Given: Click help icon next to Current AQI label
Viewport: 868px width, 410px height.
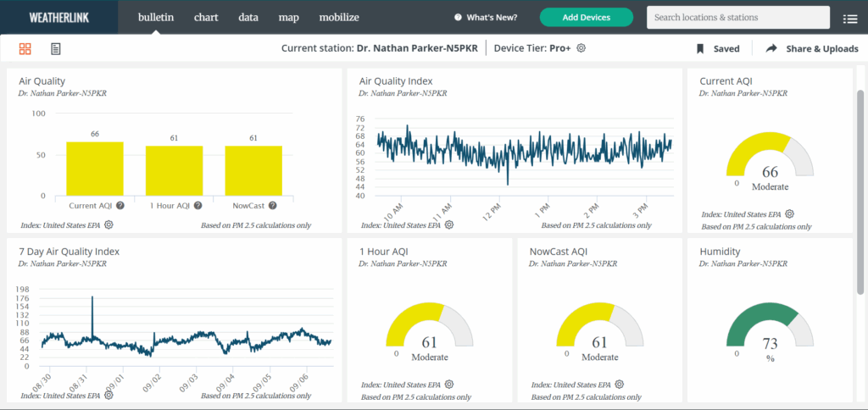Looking at the screenshot, I should [x=120, y=205].
